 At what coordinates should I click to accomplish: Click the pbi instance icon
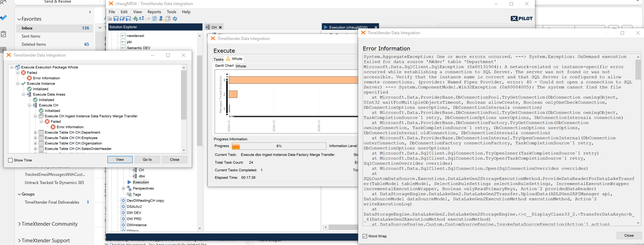point(123,42)
